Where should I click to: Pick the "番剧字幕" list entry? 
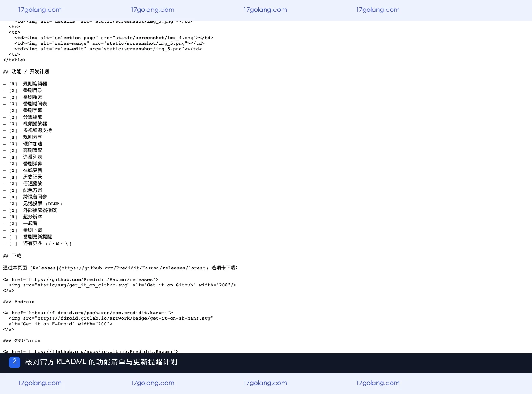point(23,111)
